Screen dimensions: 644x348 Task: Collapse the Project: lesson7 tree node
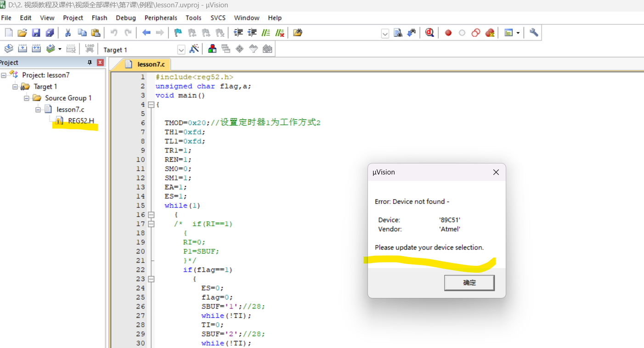click(4, 75)
